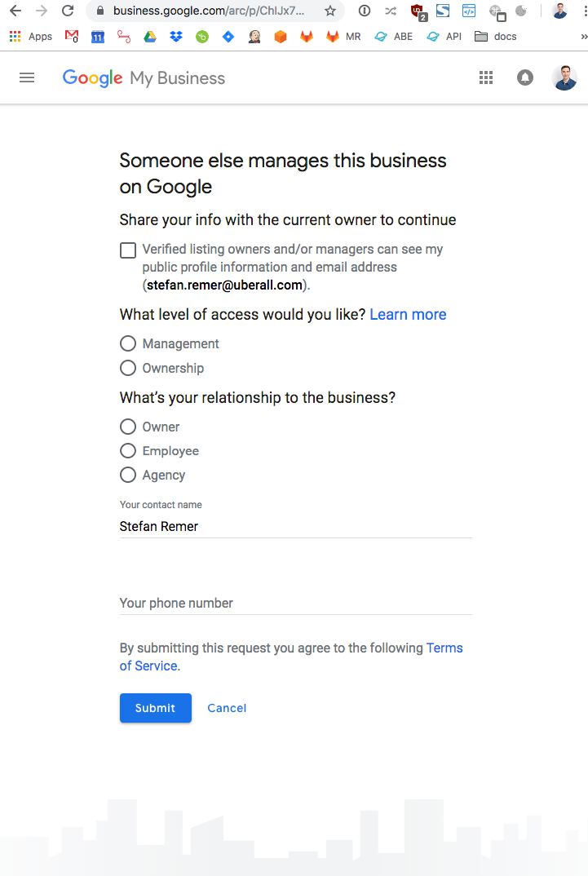Viewport: 588px width, 876px height.
Task: Open the docs bookmark folder
Action: (495, 37)
